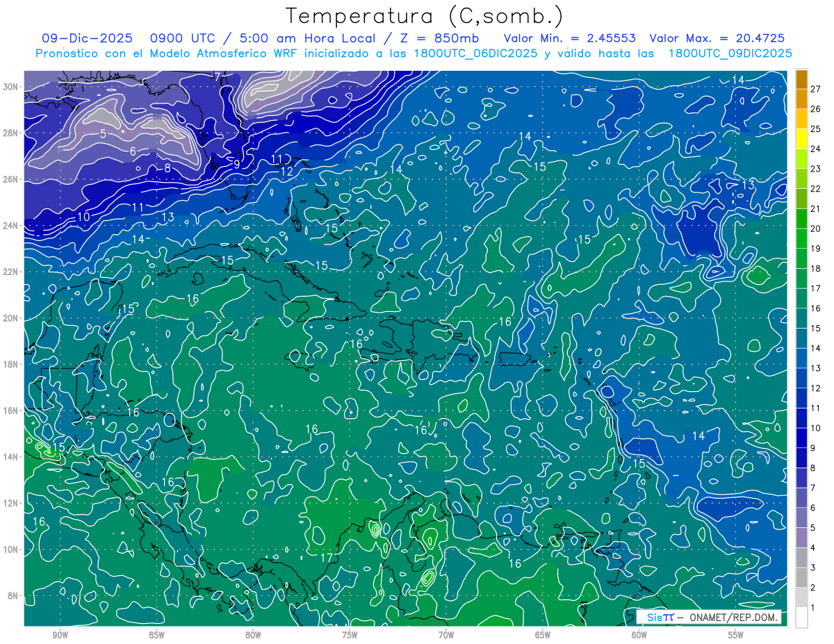
Task: Click latitude label 12N
Action: pos(12,503)
